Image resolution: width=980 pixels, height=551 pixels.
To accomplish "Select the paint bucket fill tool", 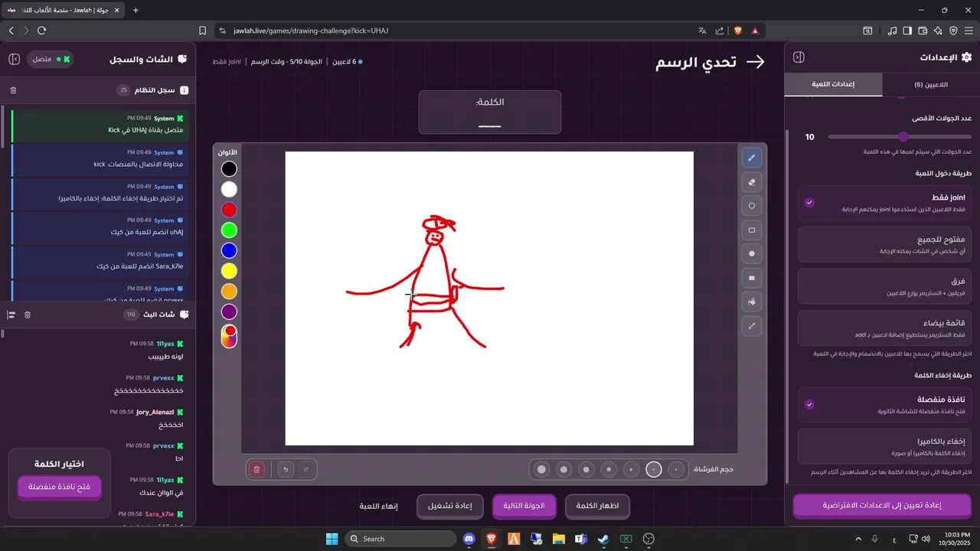I will point(752,302).
